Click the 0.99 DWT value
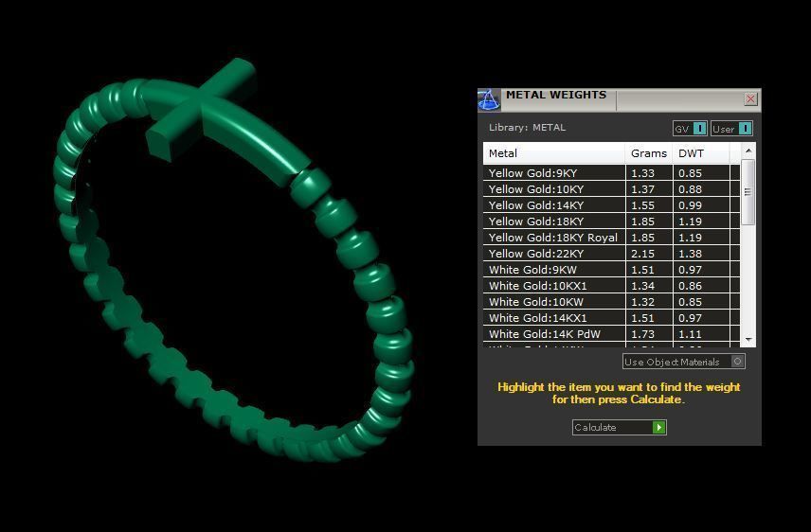Viewport: 811px width, 532px height. tap(690, 205)
